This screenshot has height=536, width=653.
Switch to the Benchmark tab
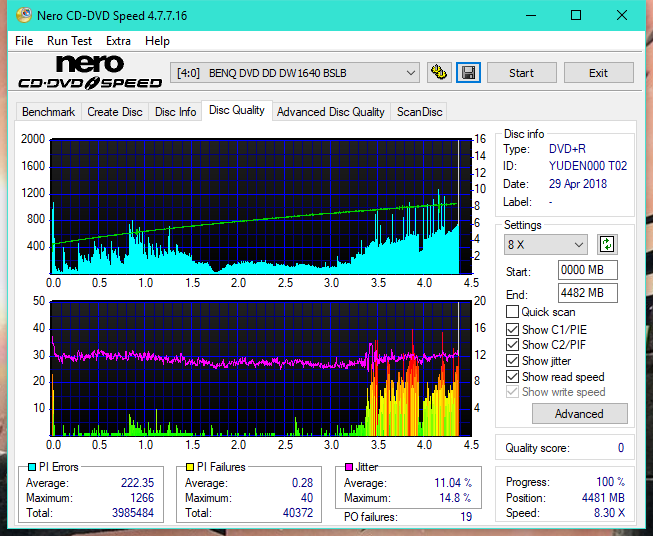point(49,112)
